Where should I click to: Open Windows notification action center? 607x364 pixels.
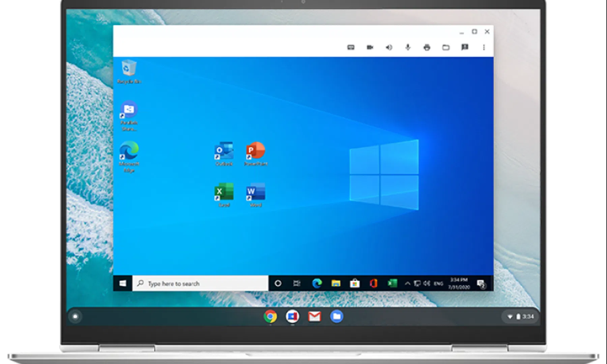coord(482,284)
